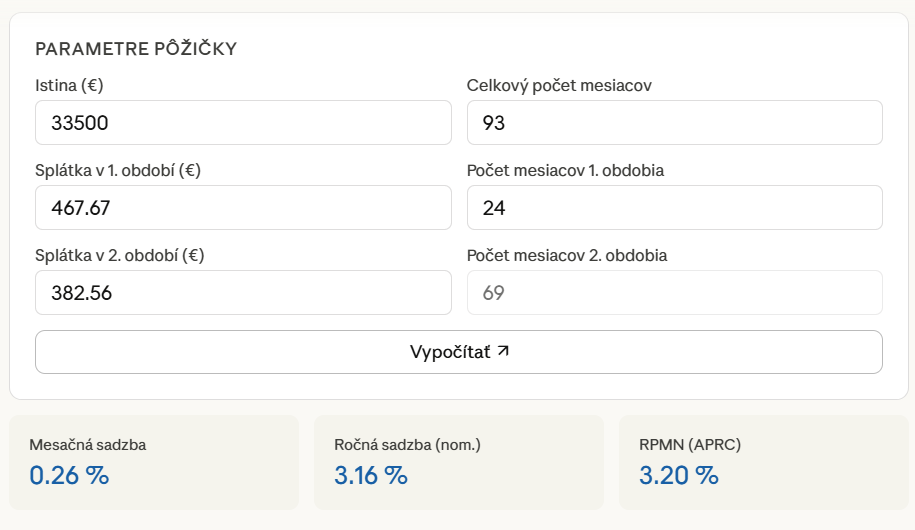Click the disabled field showing 69
The height and width of the screenshot is (530, 915).
pos(675,292)
